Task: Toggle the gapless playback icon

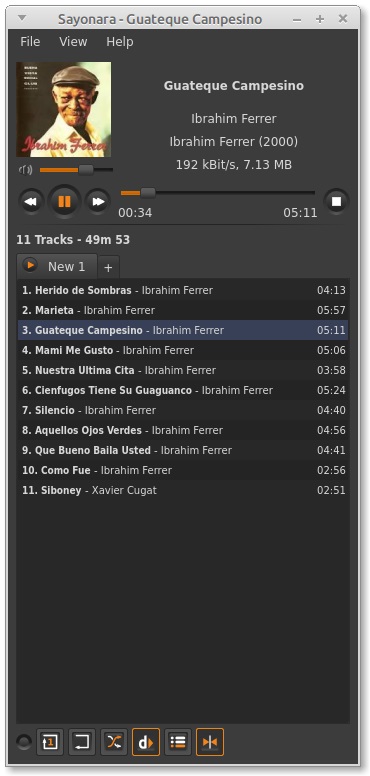Action: [x=210, y=742]
